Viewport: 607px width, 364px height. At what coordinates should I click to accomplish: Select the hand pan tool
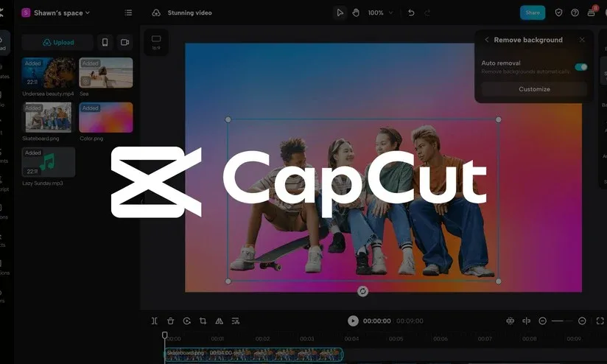pos(356,13)
